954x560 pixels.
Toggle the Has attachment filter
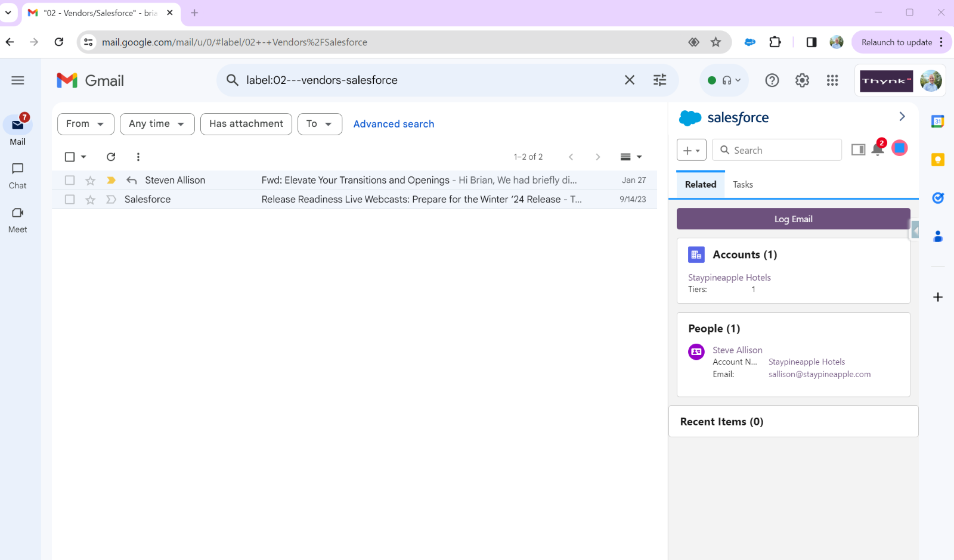tap(246, 124)
